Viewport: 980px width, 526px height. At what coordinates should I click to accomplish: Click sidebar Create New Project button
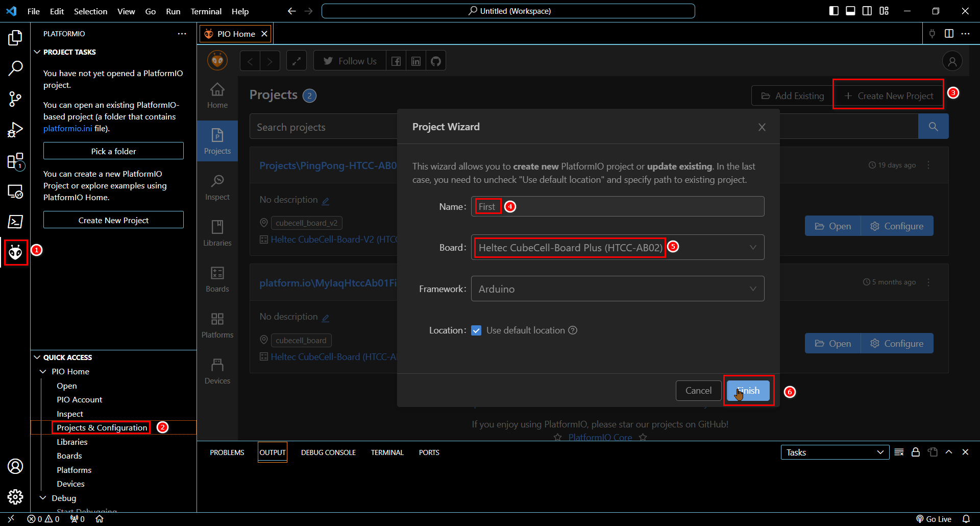pos(113,220)
